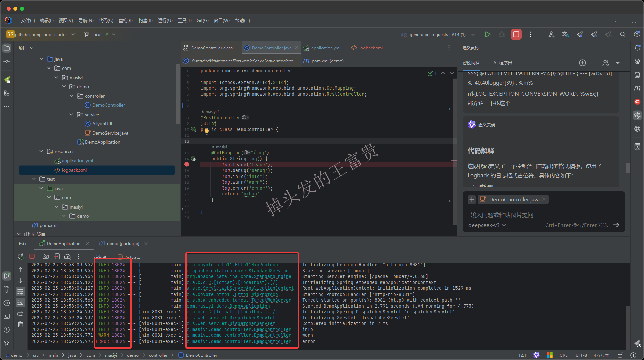The width and height of the screenshot is (644, 360).
Task: Open more actions next to stop button
Action: coord(530,34)
